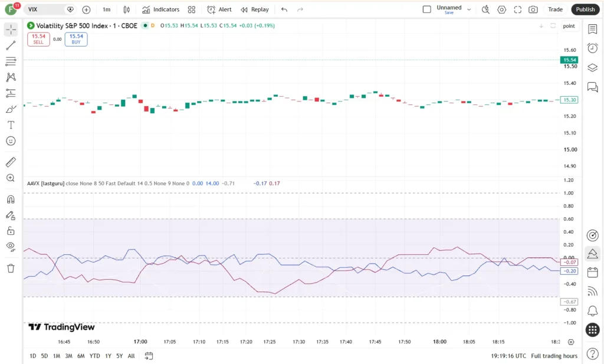
Task: Open the user profile avatar menu
Action: (11, 9)
